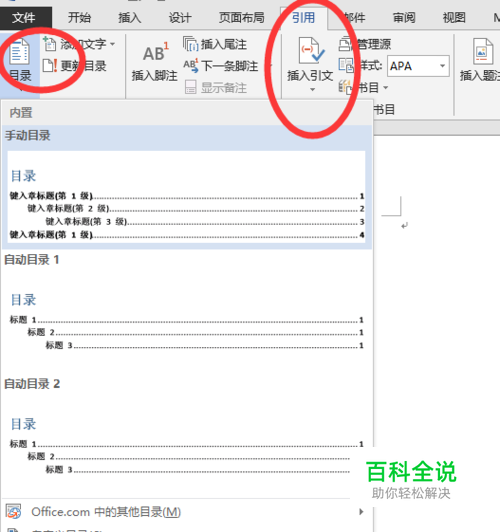Click the Office.com table of contents icon
Viewport: 500px width, 532px height.
tap(13, 512)
